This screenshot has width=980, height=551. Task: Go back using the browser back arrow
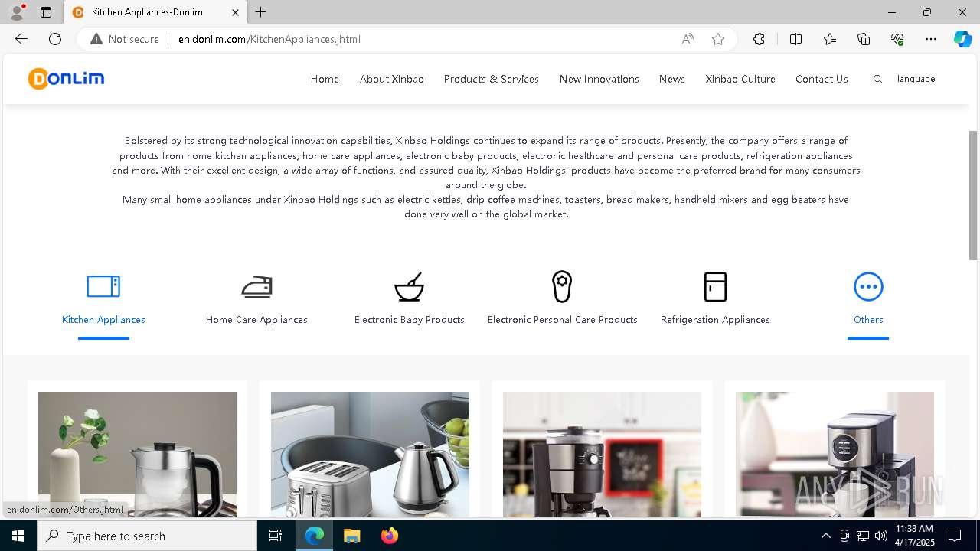pos(21,39)
